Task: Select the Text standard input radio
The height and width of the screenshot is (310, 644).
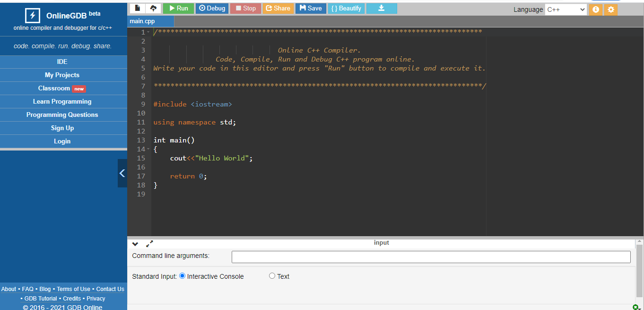Action: (272, 276)
